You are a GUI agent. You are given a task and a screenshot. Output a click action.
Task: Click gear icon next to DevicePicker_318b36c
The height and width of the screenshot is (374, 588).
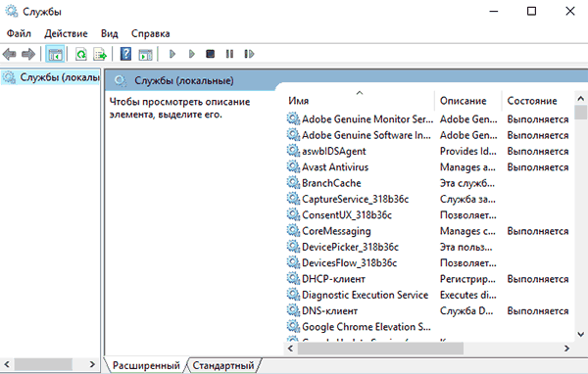click(293, 247)
